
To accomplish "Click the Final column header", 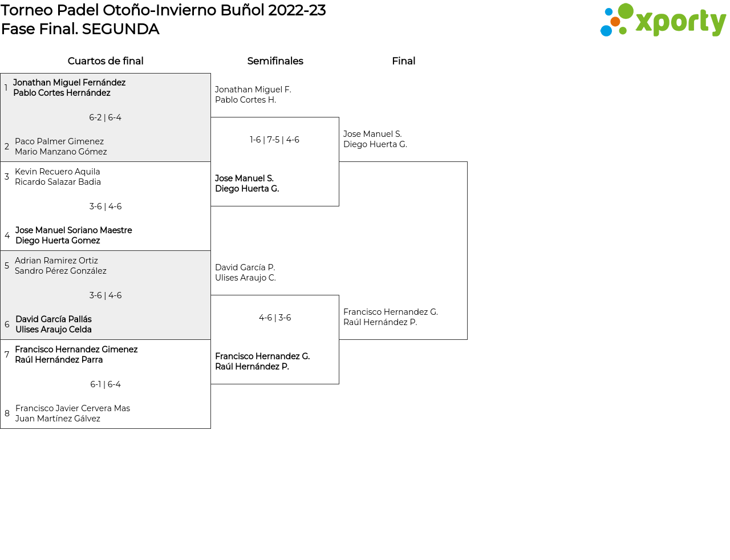I will pos(403,61).
